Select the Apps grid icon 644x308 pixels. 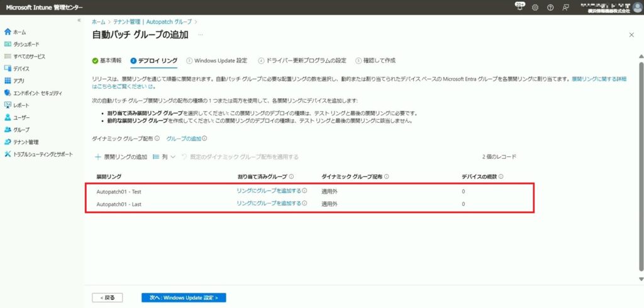click(x=8, y=81)
